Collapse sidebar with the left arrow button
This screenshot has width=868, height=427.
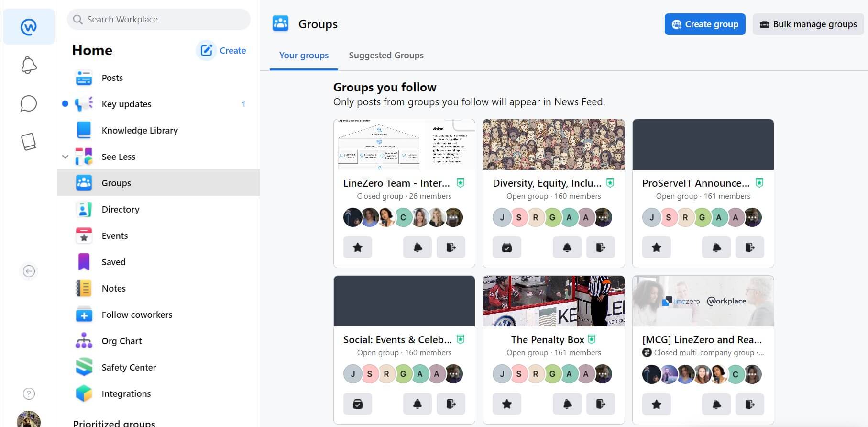[x=29, y=271]
